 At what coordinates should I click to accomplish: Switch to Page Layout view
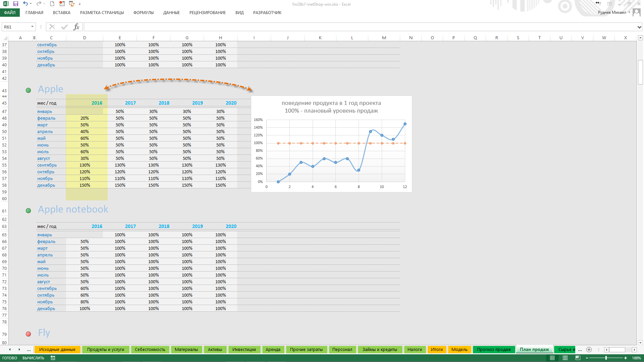[565, 358]
